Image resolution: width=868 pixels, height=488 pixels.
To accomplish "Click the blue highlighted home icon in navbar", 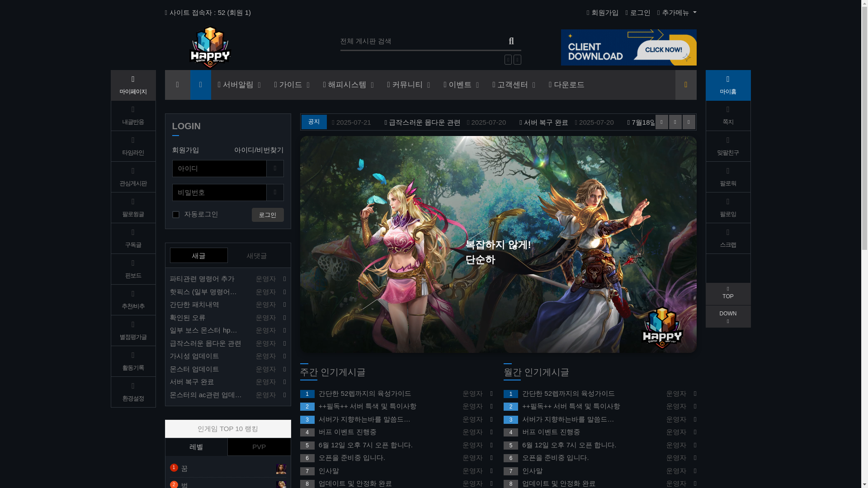I will (201, 85).
